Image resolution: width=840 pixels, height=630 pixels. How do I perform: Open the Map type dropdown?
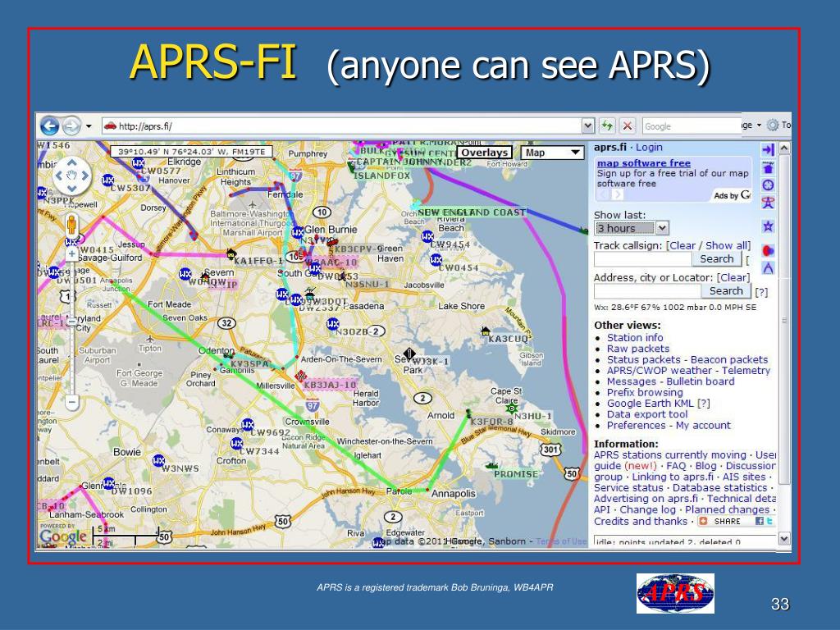click(x=552, y=153)
